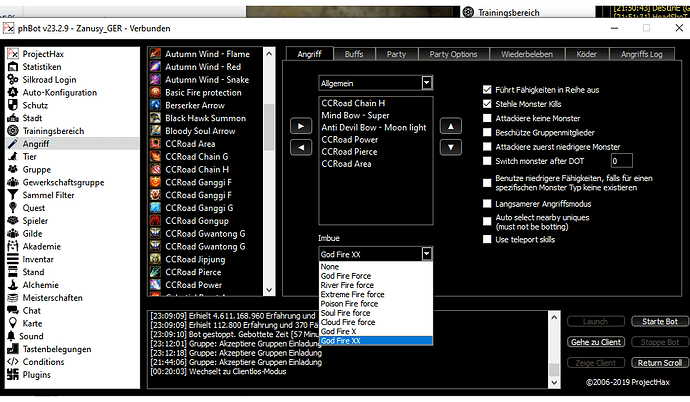This screenshot has height=402, width=690.
Task: Move skill up with up arrow button
Action: 451,126
